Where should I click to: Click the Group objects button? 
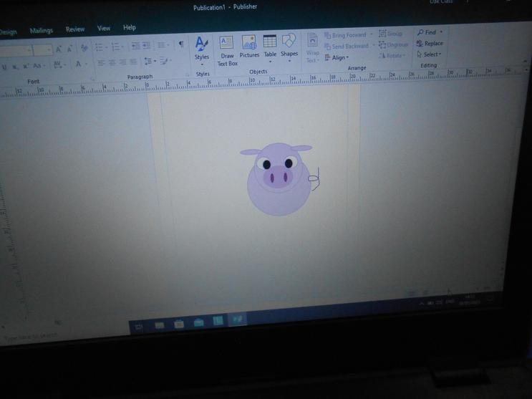(x=390, y=34)
